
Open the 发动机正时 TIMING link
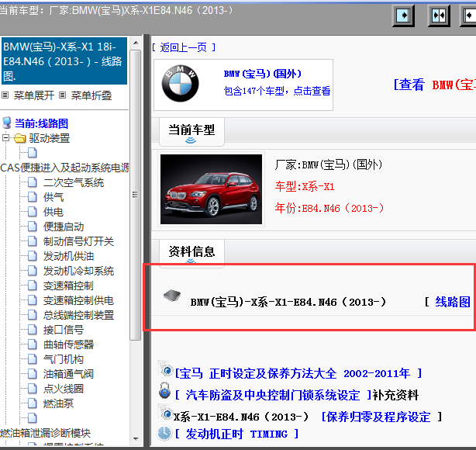click(x=237, y=434)
